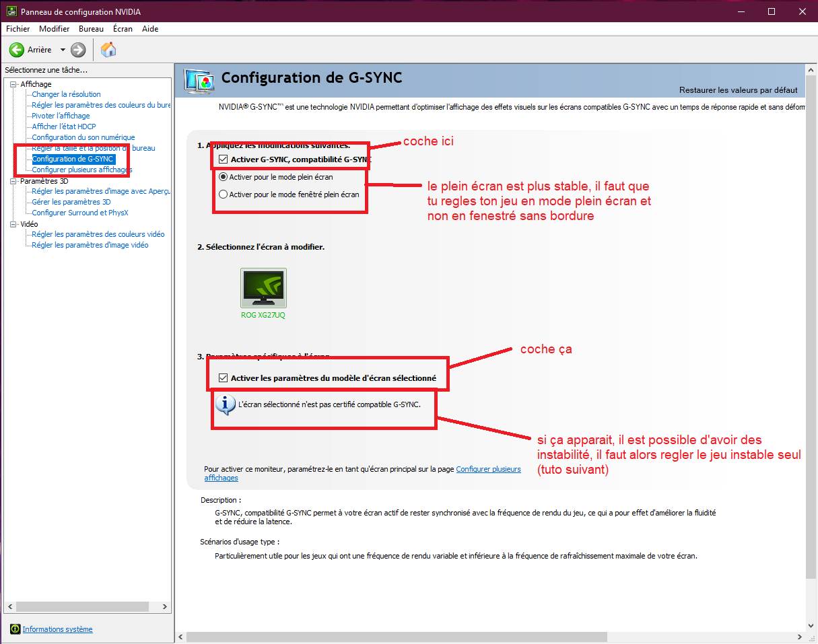
Task: Open Régler les paramètres des couleurs vidéo
Action: [x=98, y=234]
